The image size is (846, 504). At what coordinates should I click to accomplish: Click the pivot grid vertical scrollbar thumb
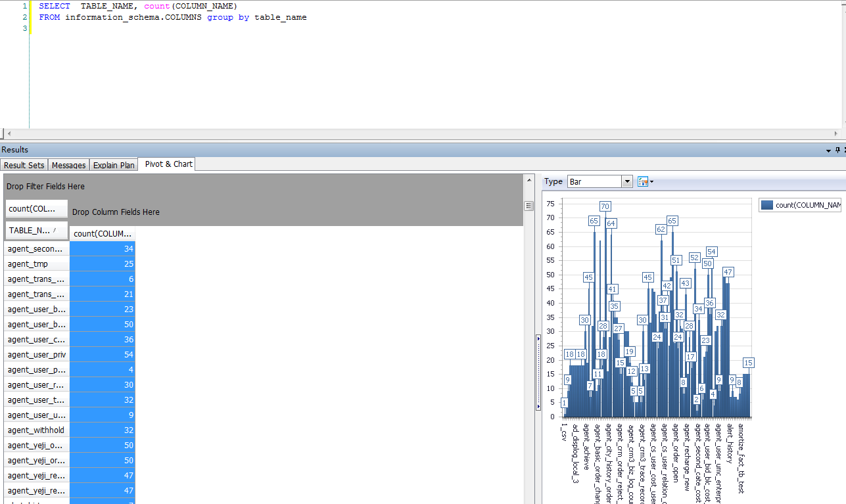point(529,206)
